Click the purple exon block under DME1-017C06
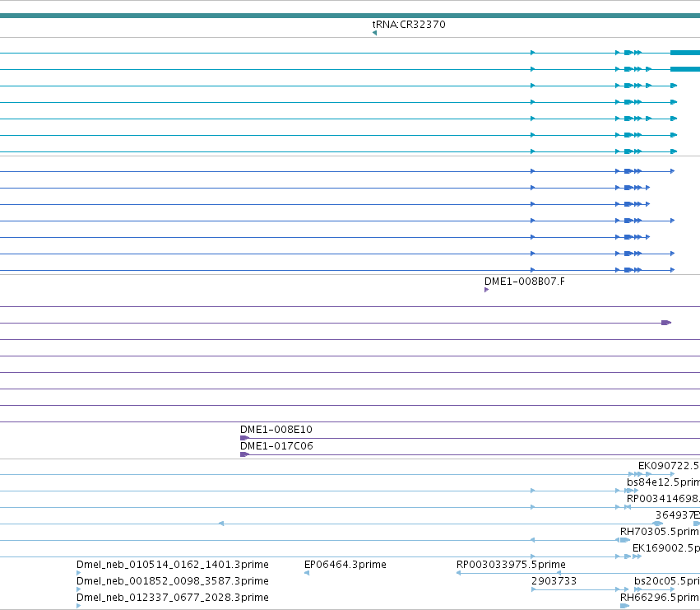 coord(244,454)
